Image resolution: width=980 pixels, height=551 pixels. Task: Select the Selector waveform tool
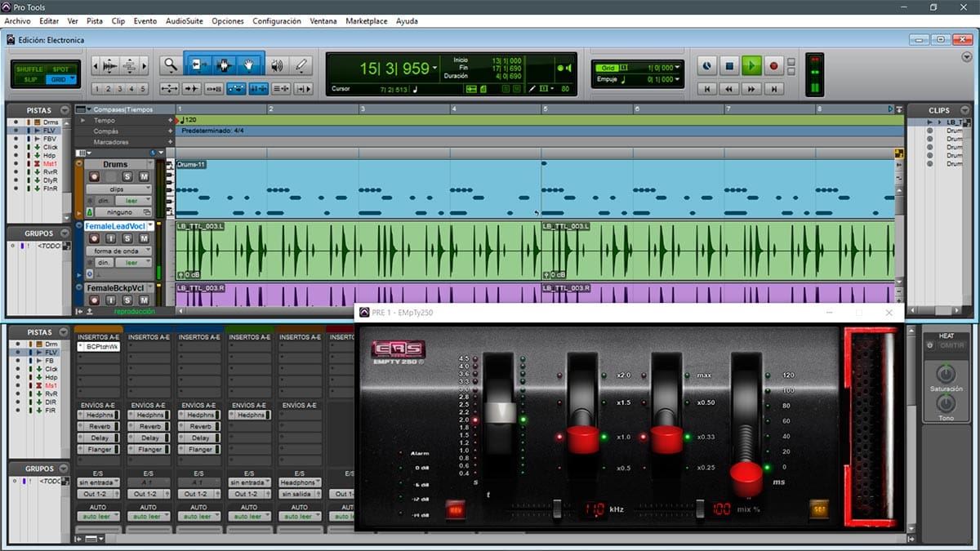[224, 65]
